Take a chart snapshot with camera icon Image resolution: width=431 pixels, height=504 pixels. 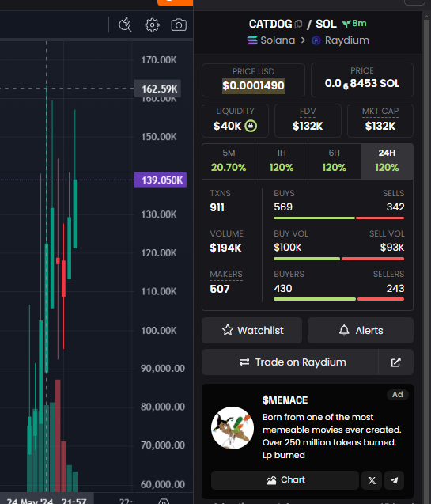(x=179, y=25)
